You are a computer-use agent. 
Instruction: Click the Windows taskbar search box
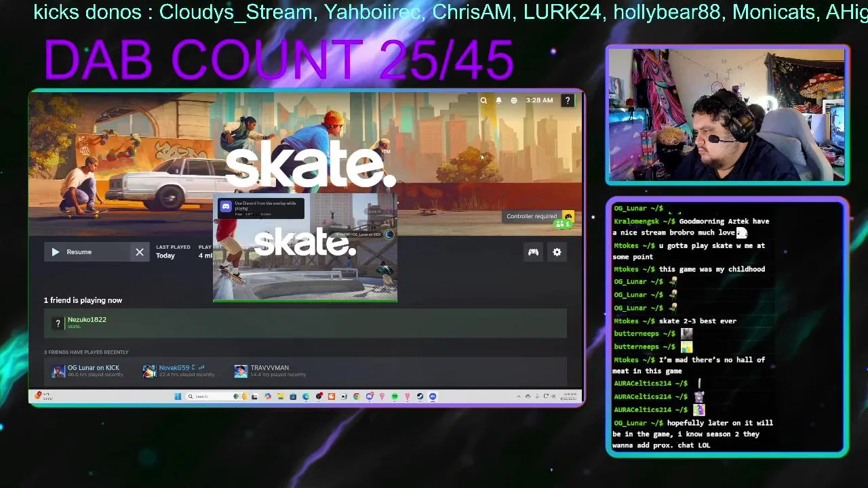click(x=217, y=396)
